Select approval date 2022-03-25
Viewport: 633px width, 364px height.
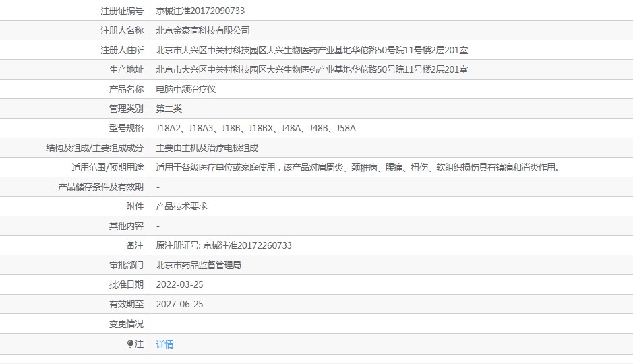(179, 284)
